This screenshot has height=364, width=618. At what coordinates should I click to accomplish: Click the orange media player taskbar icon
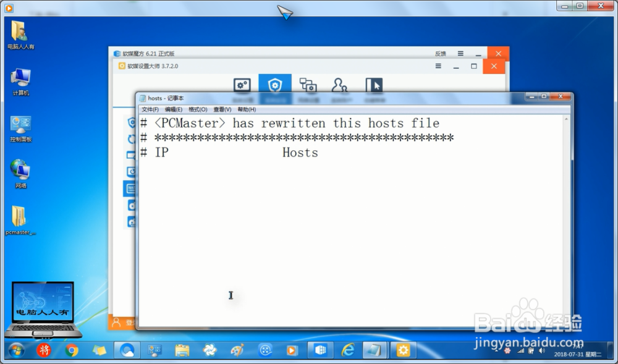(292, 350)
